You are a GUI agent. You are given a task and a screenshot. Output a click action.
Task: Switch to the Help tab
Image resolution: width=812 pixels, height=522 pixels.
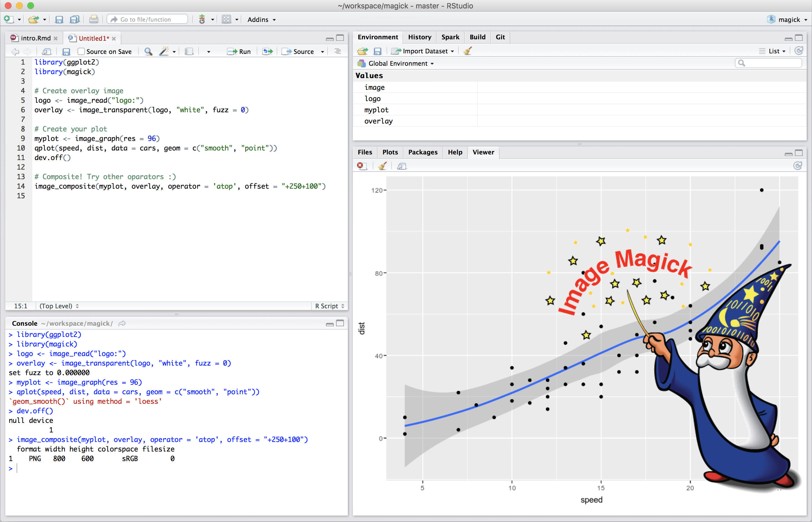coord(455,152)
